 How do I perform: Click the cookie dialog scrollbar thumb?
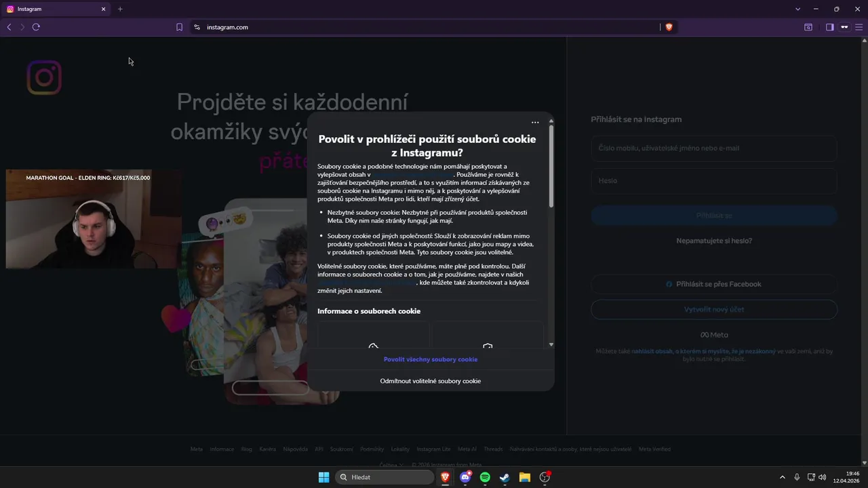click(x=551, y=166)
